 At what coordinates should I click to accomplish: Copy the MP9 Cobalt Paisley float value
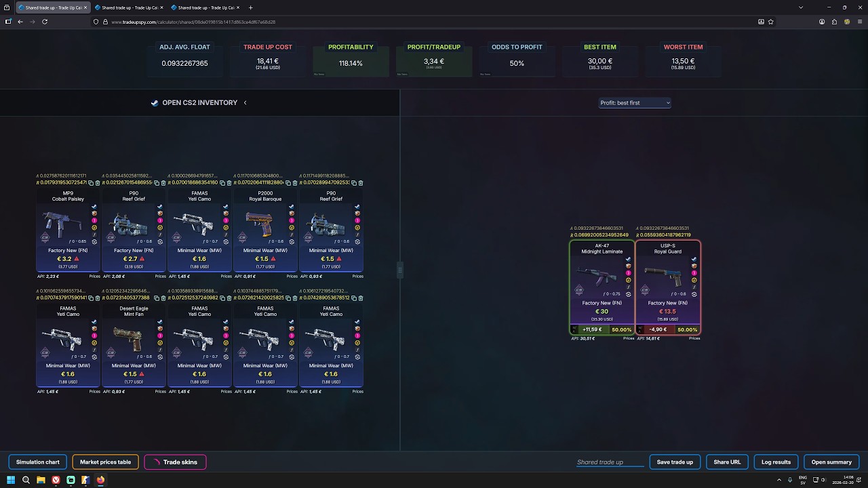click(91, 183)
